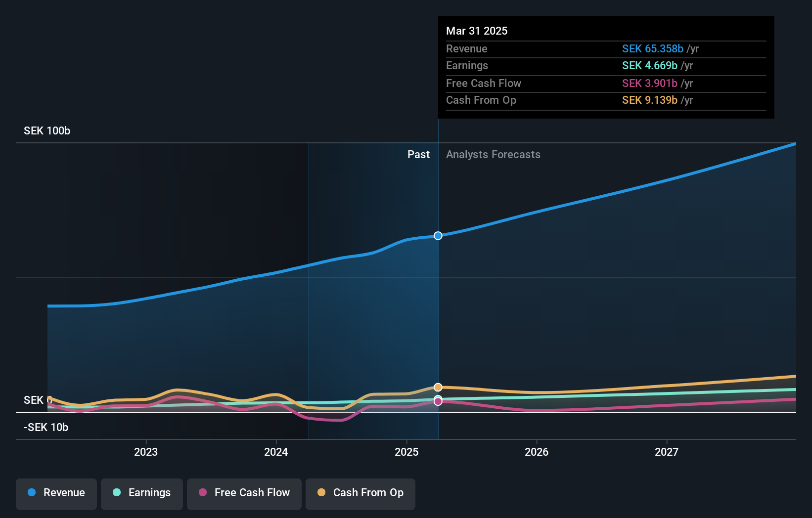This screenshot has height=518, width=812.
Task: Open the Free Cash Flow legend item
Action: (x=244, y=493)
